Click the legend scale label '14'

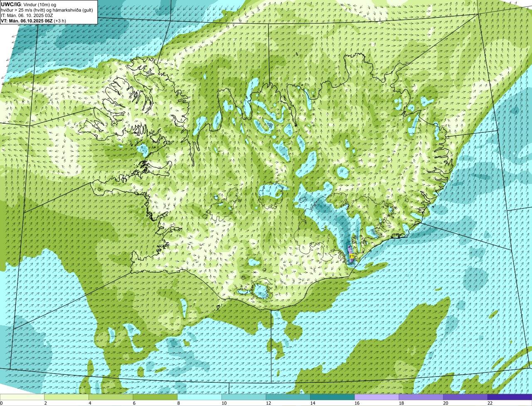313,403
